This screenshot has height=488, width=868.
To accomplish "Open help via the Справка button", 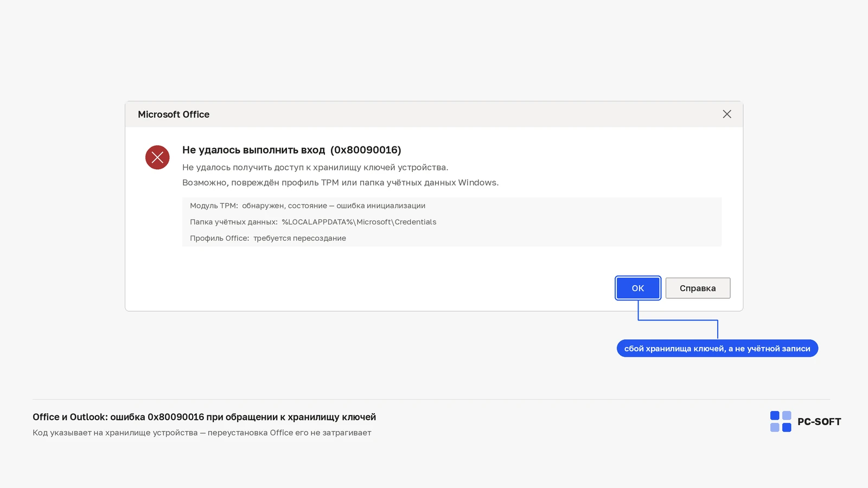I will 698,288.
